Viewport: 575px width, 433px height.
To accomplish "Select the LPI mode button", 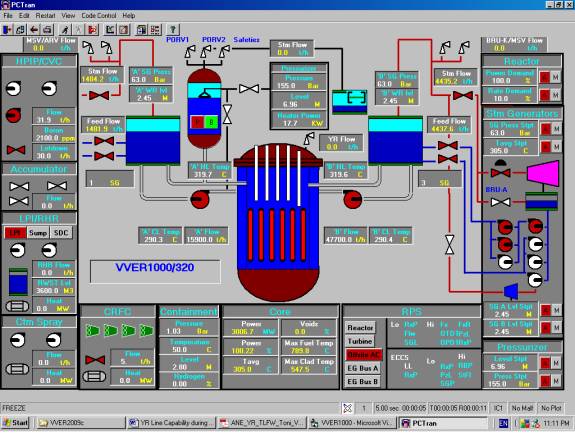I will [15, 232].
